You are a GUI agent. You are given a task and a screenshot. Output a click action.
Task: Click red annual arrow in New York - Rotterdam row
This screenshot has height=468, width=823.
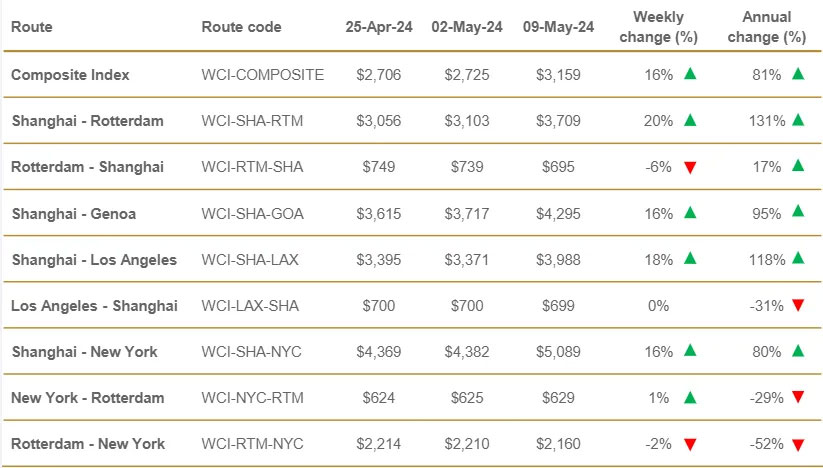798,398
